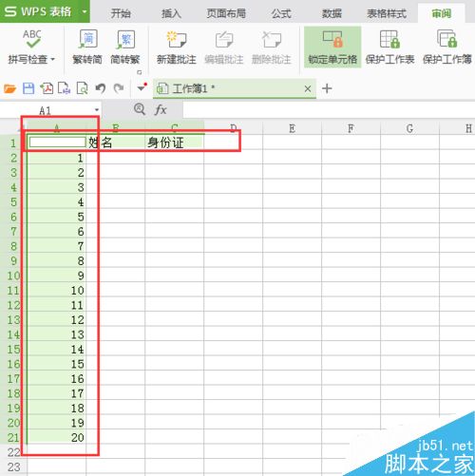
Task: Select row 10 header
Action: coord(13,276)
